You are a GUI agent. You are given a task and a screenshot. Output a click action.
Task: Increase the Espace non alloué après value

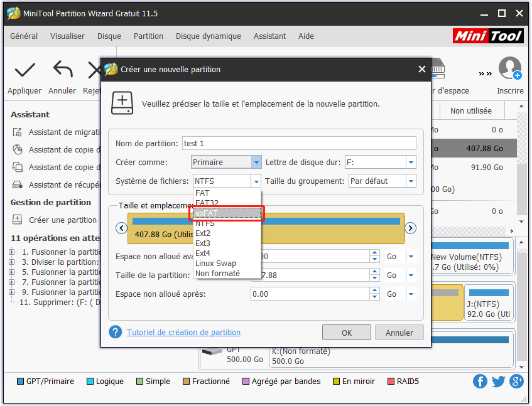374,291
